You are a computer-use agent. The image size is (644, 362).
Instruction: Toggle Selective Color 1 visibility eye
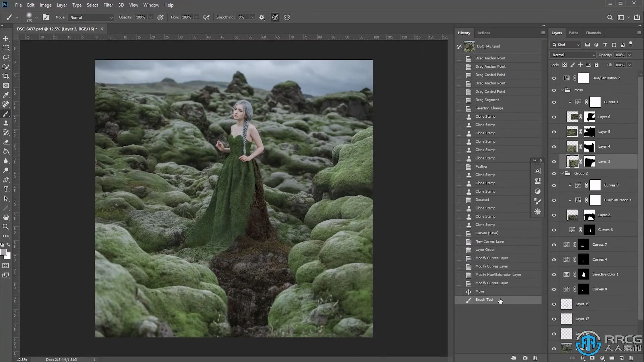click(554, 275)
